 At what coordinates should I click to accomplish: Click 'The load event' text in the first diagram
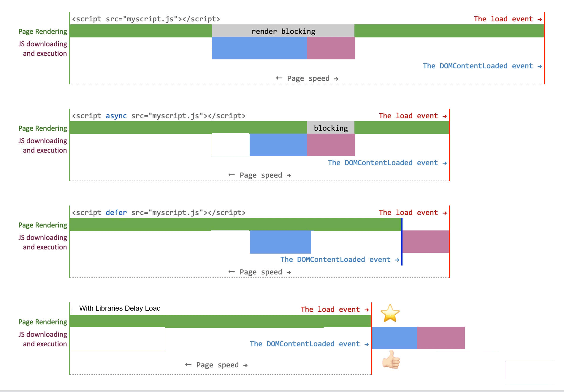pos(503,19)
